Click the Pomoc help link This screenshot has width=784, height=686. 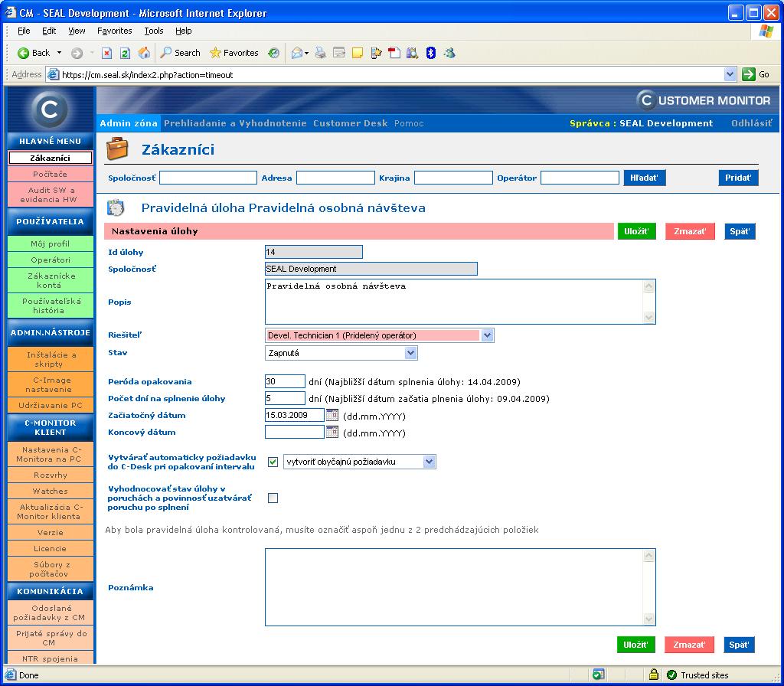[409, 123]
